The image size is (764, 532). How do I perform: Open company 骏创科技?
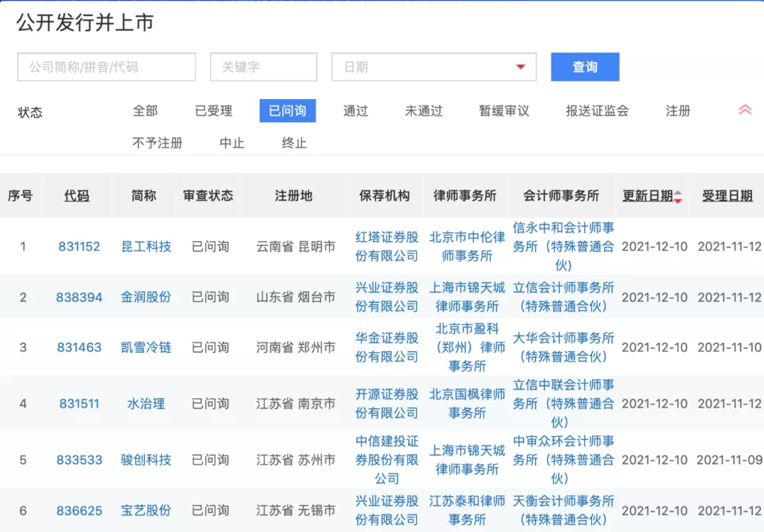[146, 460]
